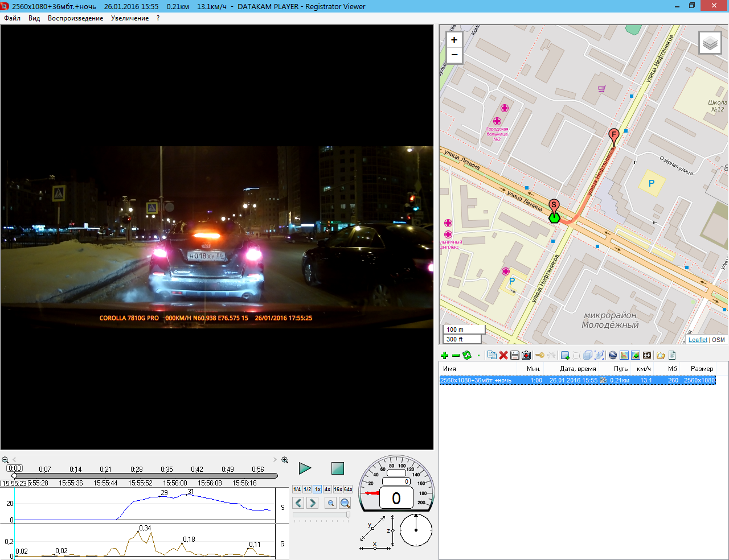Click the green plus add file icon
Viewport: 729px width, 560px height.
pos(444,355)
